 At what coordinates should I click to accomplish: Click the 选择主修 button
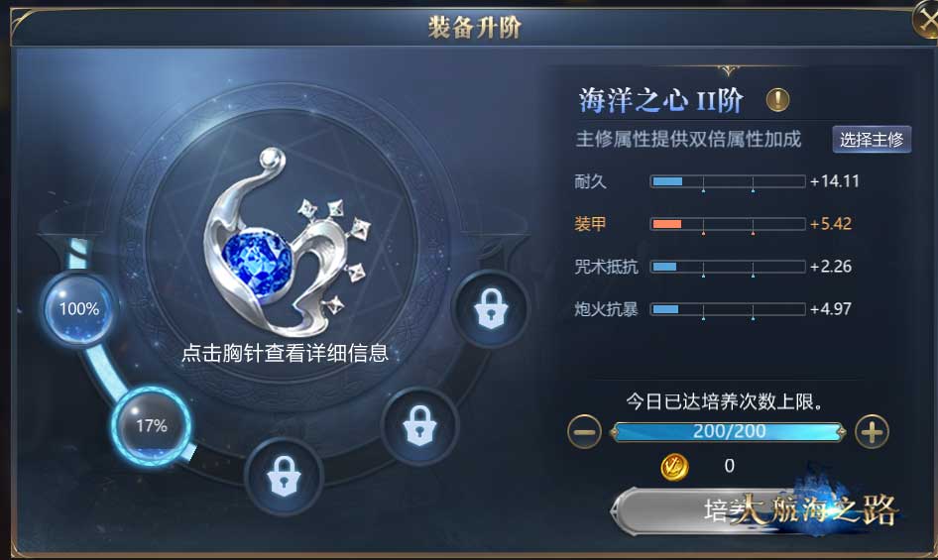(x=872, y=140)
